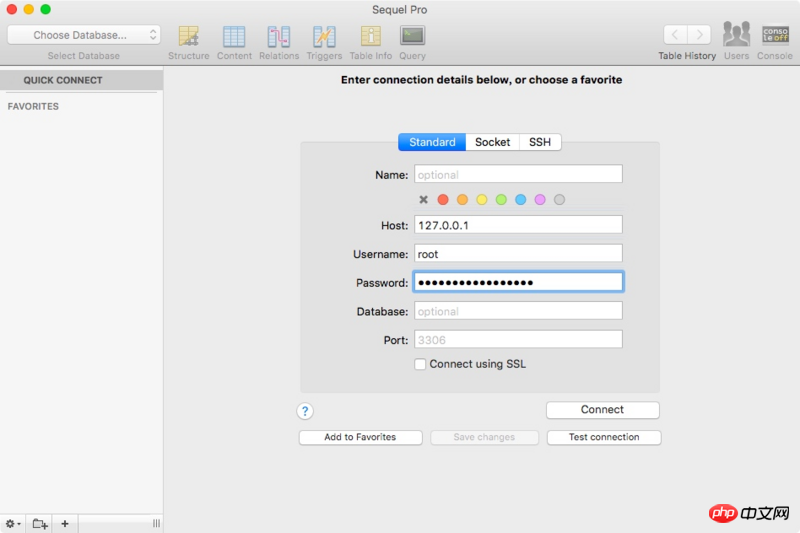The width and height of the screenshot is (800, 533).
Task: Expand the Choose Database dropdown
Action: (x=84, y=35)
